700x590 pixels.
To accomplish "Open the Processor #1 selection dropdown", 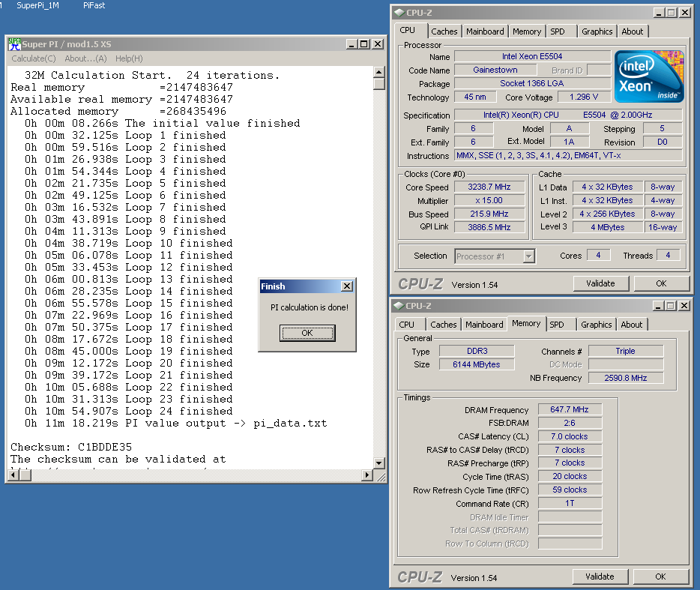I will tap(528, 256).
